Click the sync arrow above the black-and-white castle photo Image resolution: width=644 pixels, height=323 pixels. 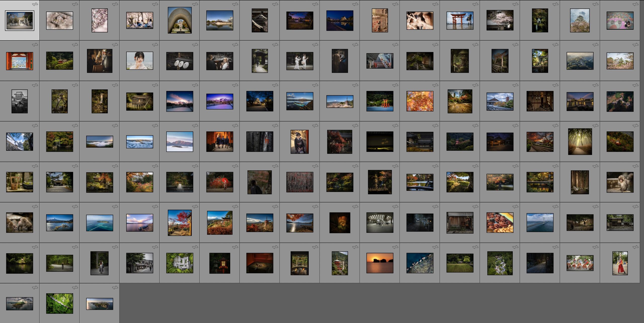(35, 85)
